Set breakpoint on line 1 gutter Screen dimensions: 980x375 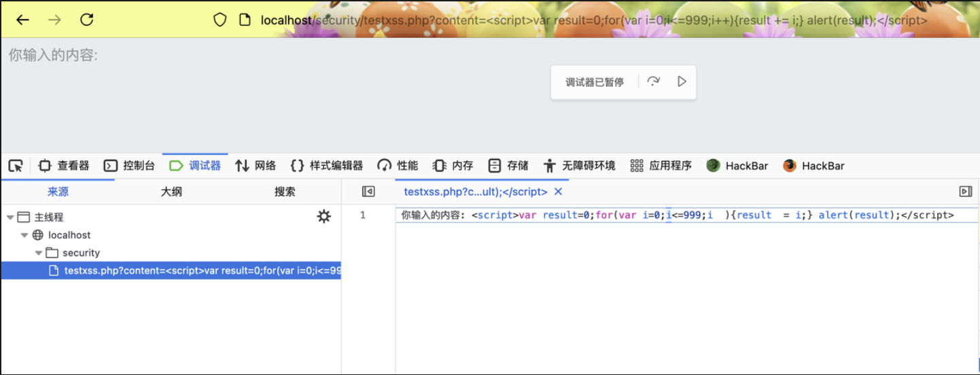[x=363, y=215]
